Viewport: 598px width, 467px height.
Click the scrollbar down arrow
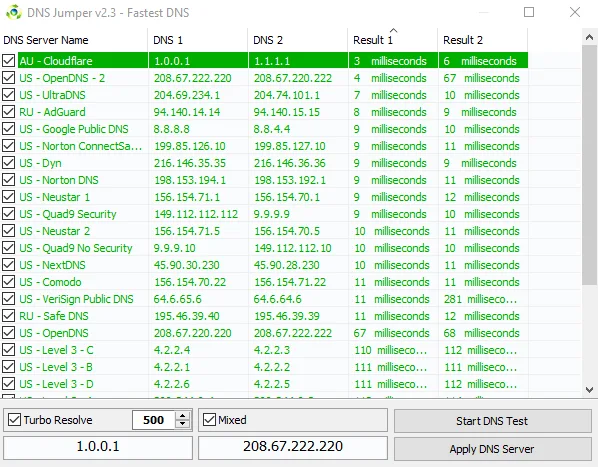589,390
